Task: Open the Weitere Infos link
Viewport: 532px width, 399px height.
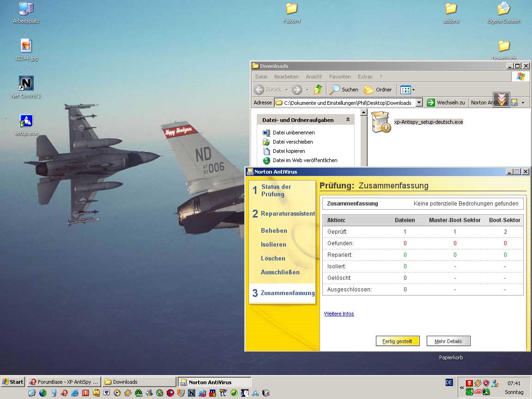Action: point(339,314)
